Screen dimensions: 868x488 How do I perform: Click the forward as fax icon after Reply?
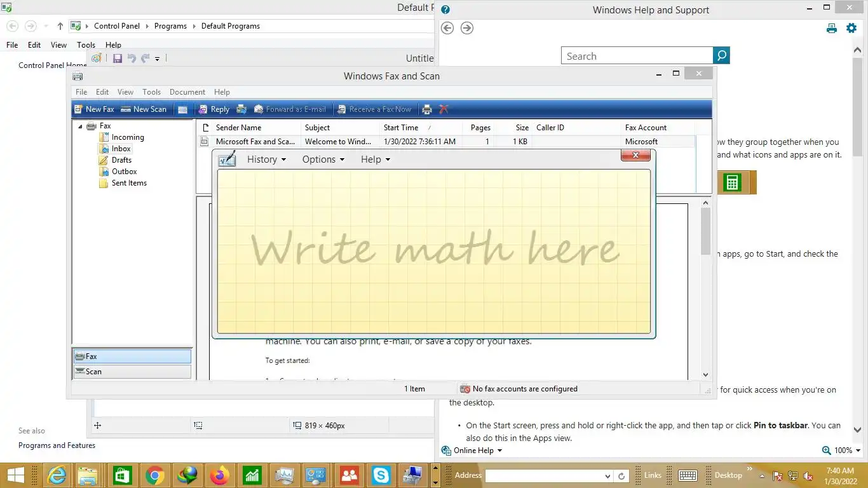click(241, 109)
